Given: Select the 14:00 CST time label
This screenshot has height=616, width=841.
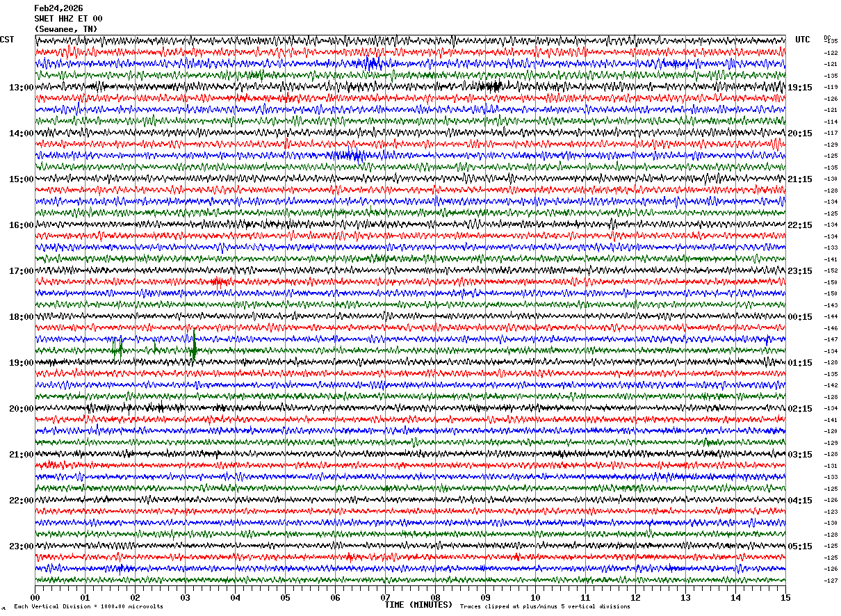Looking at the screenshot, I should pyautogui.click(x=22, y=133).
